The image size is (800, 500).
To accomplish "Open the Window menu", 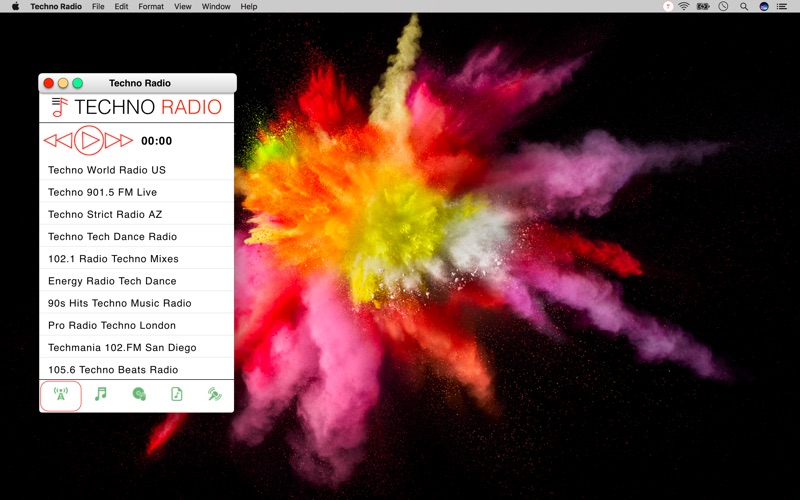I will click(216, 6).
